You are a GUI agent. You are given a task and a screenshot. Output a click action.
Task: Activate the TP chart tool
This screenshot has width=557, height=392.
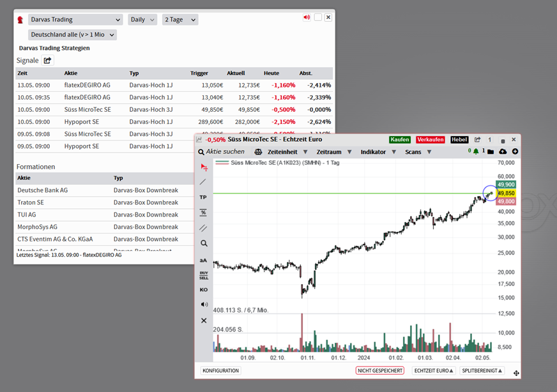pyautogui.click(x=203, y=197)
